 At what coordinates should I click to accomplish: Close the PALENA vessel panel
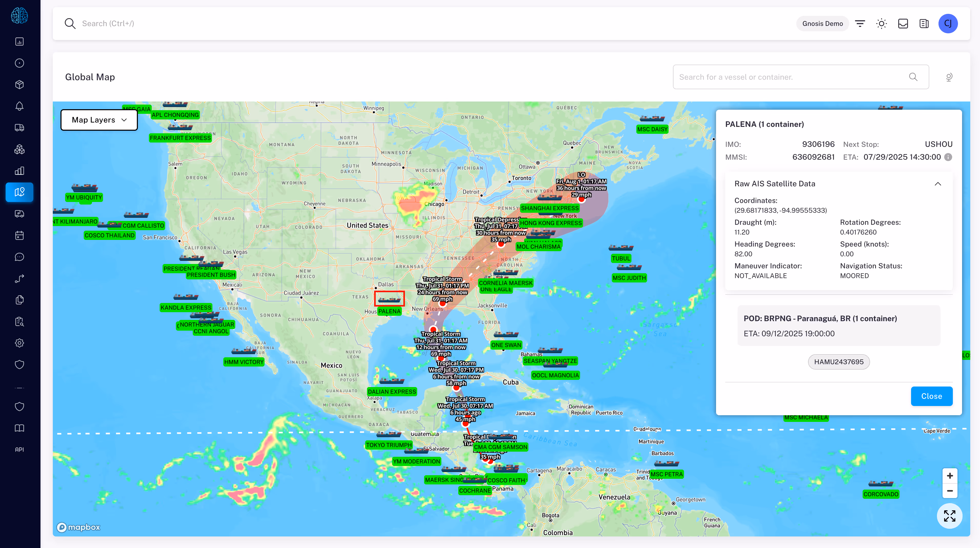931,396
